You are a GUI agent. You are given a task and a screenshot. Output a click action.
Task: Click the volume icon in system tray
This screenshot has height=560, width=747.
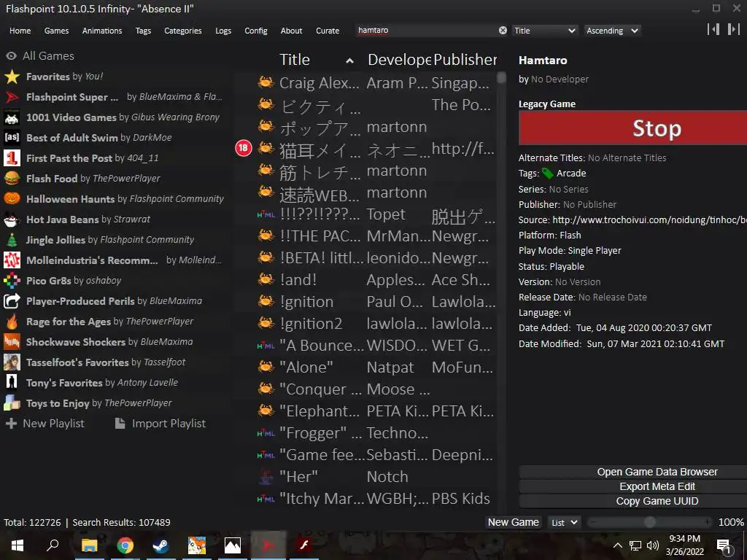click(x=653, y=545)
